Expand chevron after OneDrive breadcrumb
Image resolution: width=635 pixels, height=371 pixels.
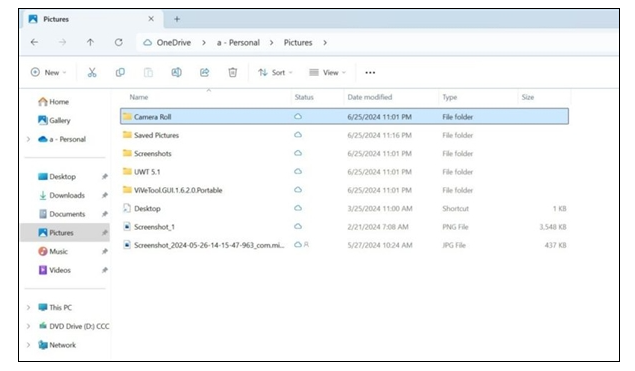(x=204, y=43)
